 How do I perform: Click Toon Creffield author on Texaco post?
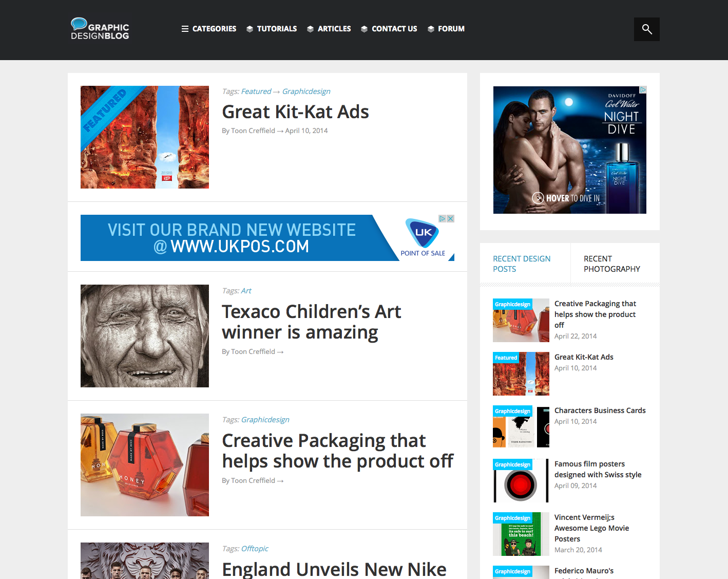[x=253, y=352]
